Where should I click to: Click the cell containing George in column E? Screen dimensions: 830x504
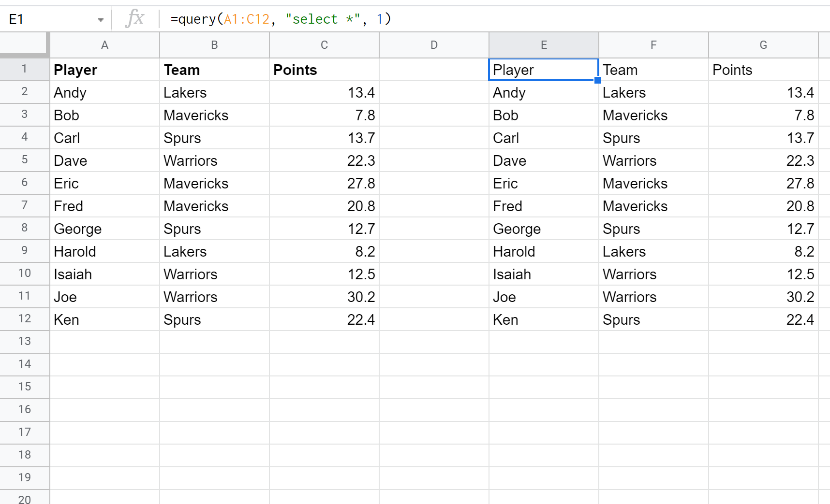[x=544, y=229]
